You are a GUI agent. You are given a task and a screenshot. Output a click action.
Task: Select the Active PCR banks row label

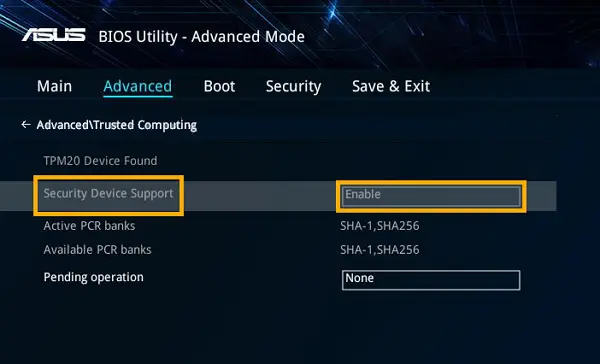click(89, 226)
